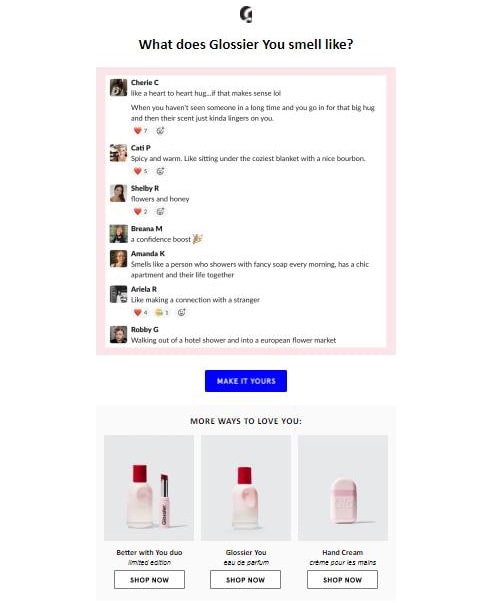This screenshot has width=495, height=603.
Task: Open the Hand Cream product image
Action: coord(343,488)
